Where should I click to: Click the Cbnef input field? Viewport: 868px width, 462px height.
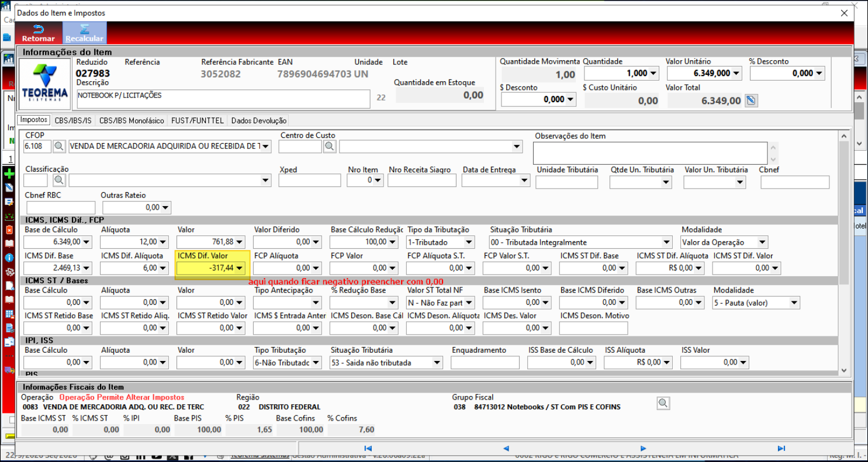(x=795, y=182)
